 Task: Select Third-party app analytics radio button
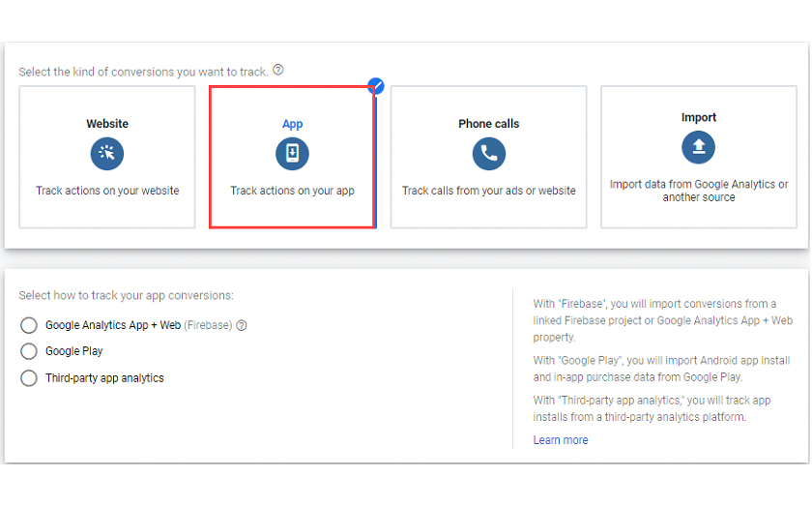[29, 378]
